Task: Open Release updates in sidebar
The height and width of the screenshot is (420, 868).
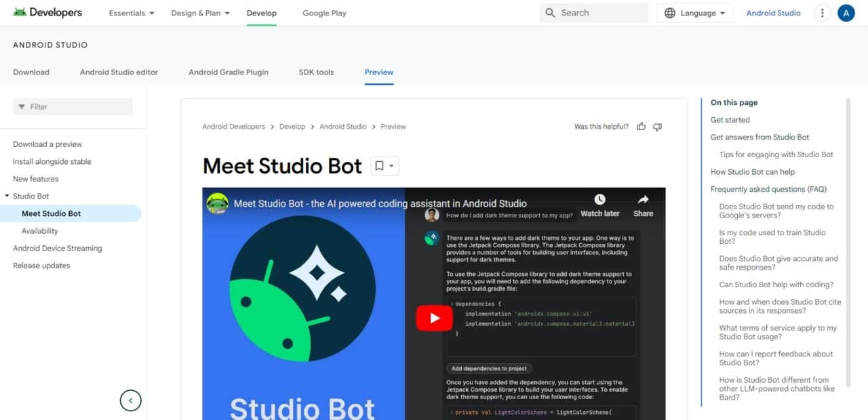Action: click(x=41, y=266)
